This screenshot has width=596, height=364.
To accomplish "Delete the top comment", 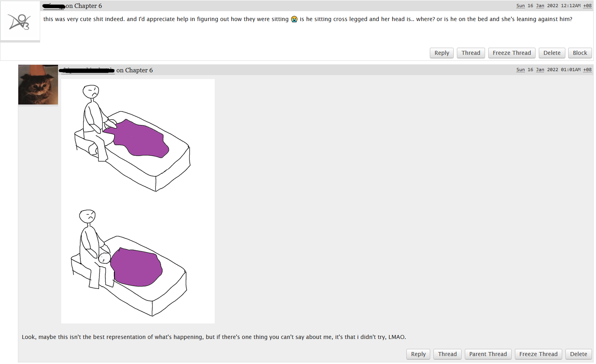I will (551, 53).
